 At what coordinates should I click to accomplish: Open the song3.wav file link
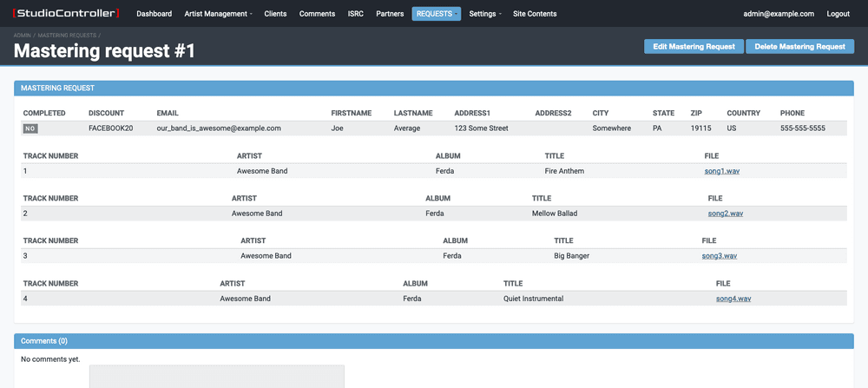click(719, 256)
